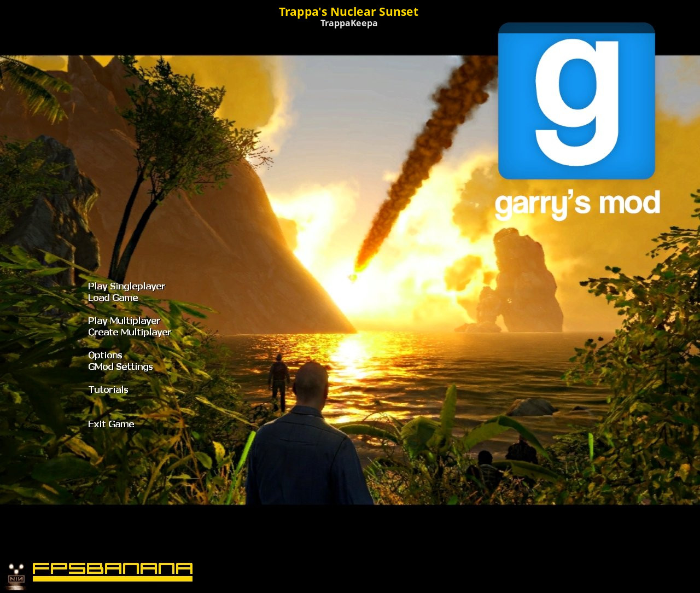Choose Create Multiplayer
700x593 pixels.
coord(130,332)
